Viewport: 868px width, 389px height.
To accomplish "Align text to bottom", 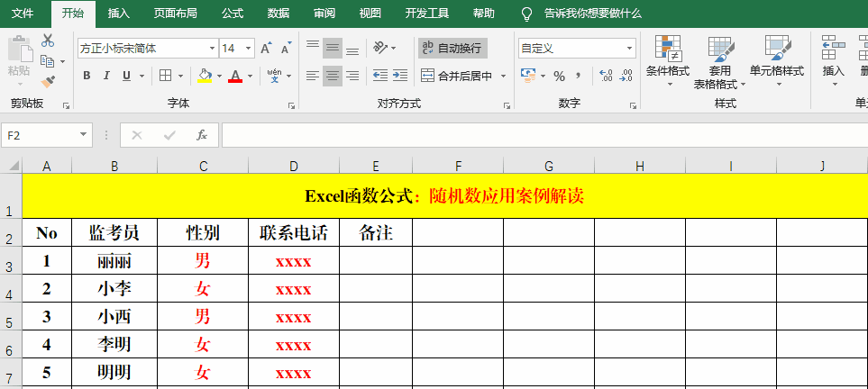I will (x=352, y=50).
